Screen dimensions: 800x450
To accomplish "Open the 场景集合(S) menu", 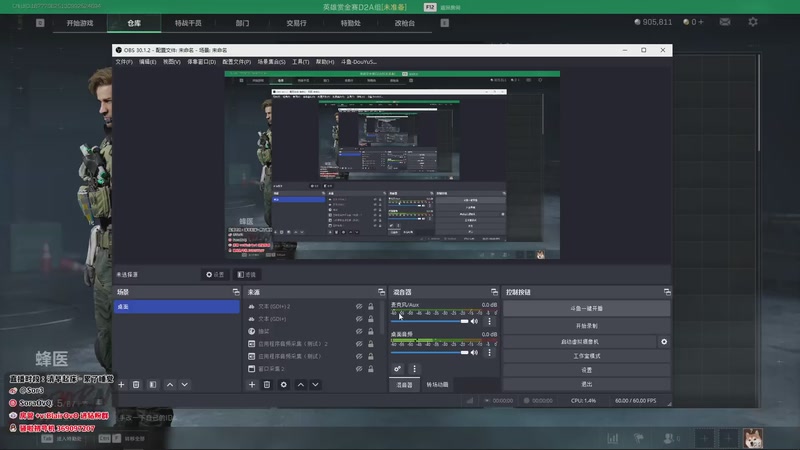I will click(x=271, y=62).
